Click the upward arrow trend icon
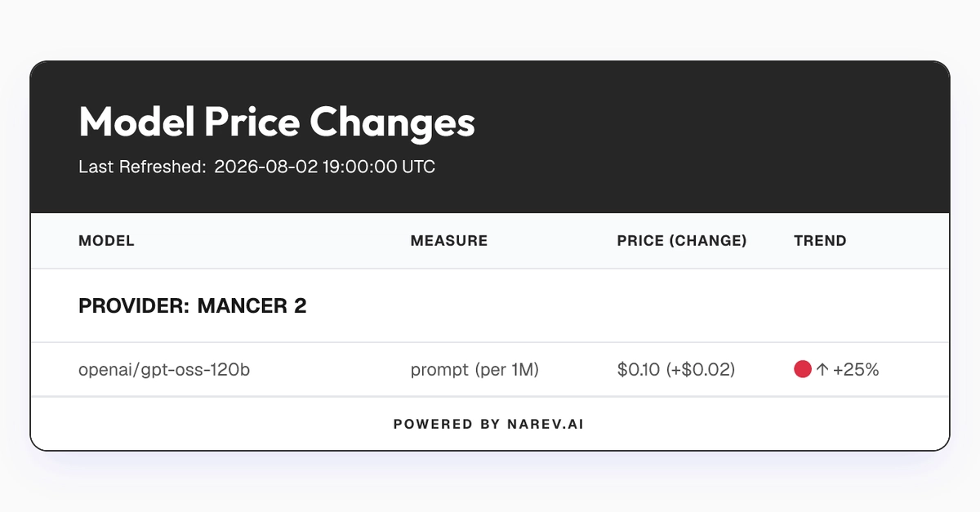The height and width of the screenshot is (512, 980). click(x=822, y=370)
